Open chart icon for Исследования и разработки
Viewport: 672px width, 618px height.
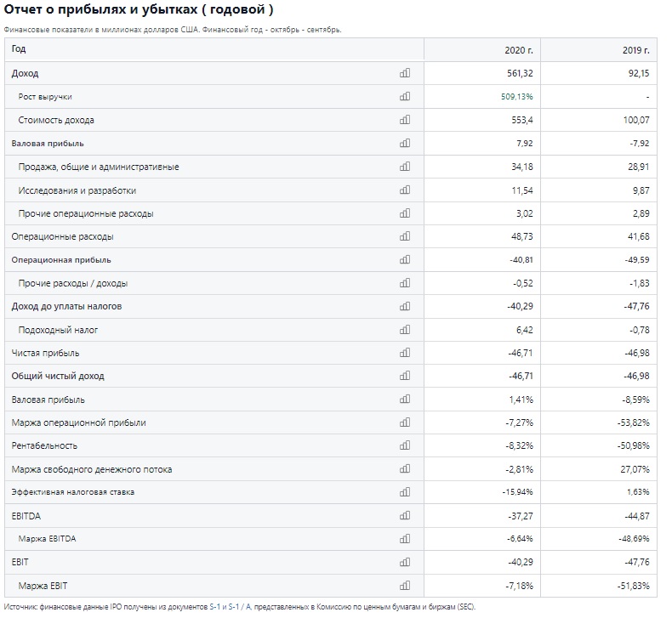[405, 190]
